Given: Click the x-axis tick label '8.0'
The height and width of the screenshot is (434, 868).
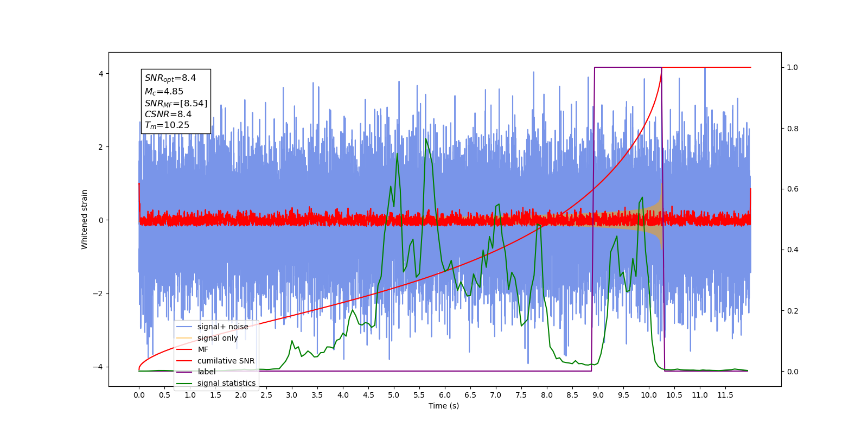Looking at the screenshot, I should (x=547, y=395).
